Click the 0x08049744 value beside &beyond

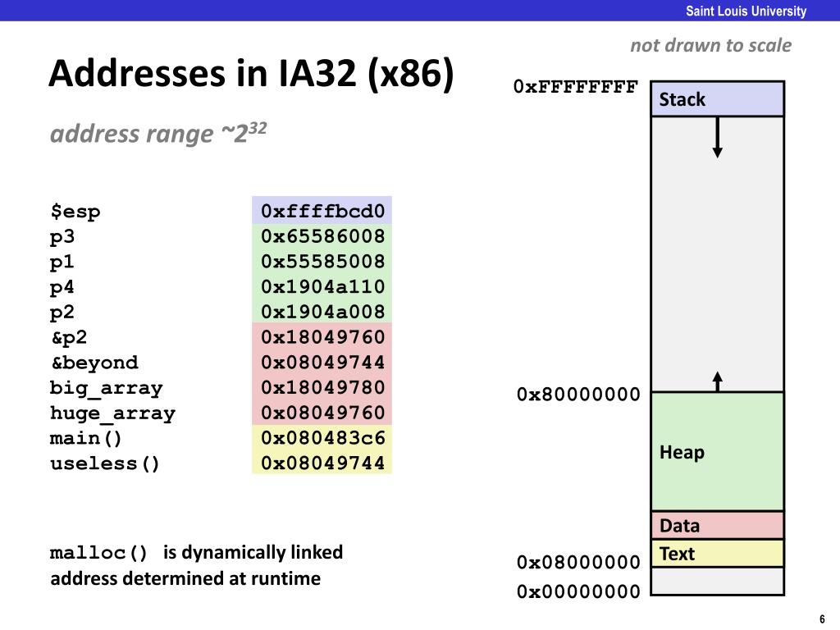pos(322,362)
